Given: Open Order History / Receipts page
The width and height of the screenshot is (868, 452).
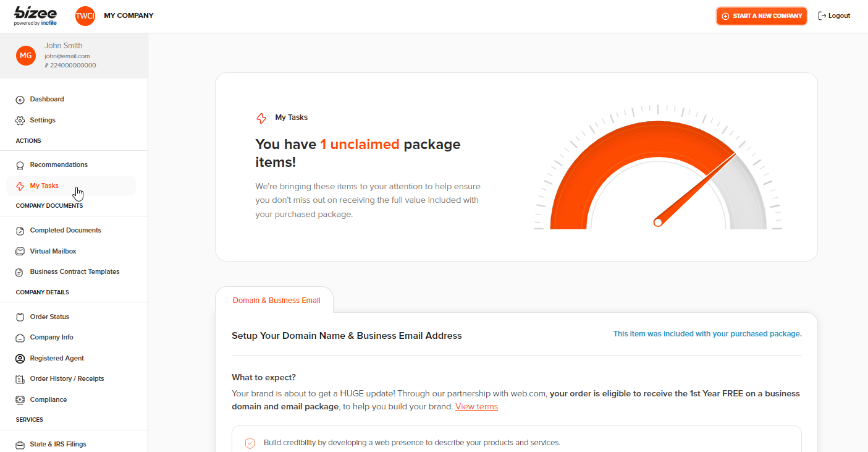Looking at the screenshot, I should click(x=67, y=379).
